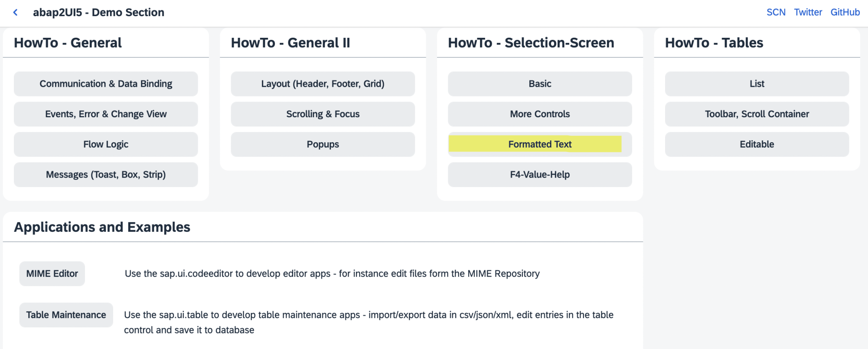Select Communication & Data Binding

click(105, 83)
